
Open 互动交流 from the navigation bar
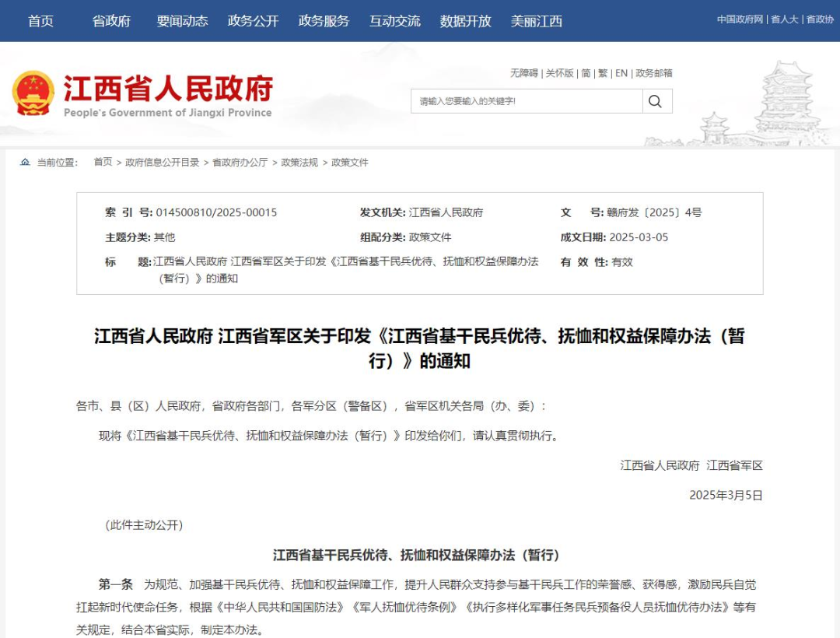tap(395, 21)
